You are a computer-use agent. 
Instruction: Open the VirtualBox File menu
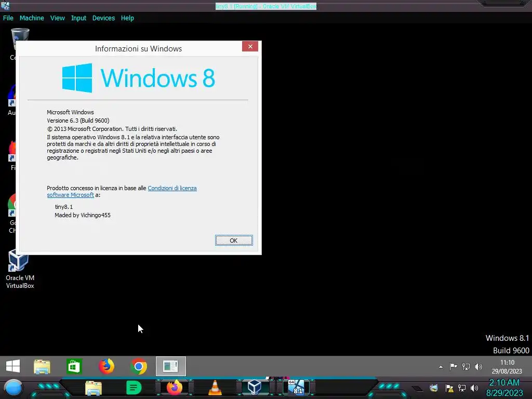click(8, 18)
